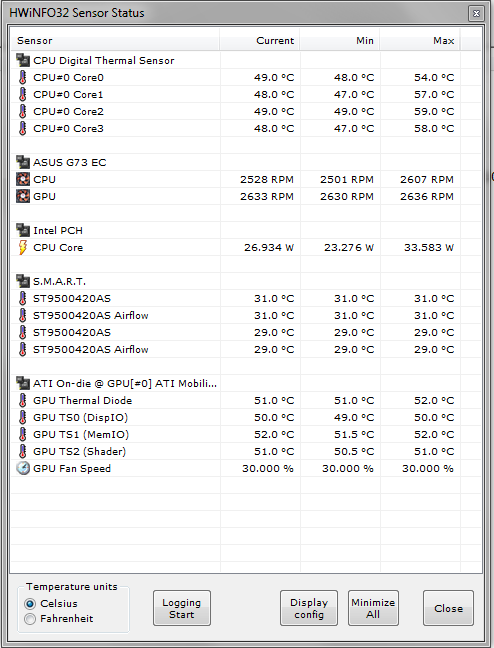Click the CPU#0 Core1 57.0 °C max value
This screenshot has width=494, height=648.
pos(434,95)
